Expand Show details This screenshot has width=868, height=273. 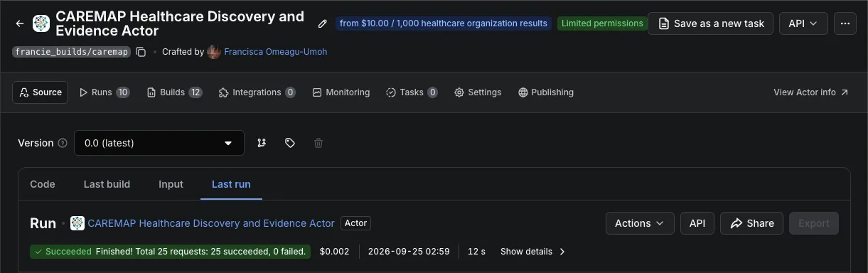(x=533, y=252)
